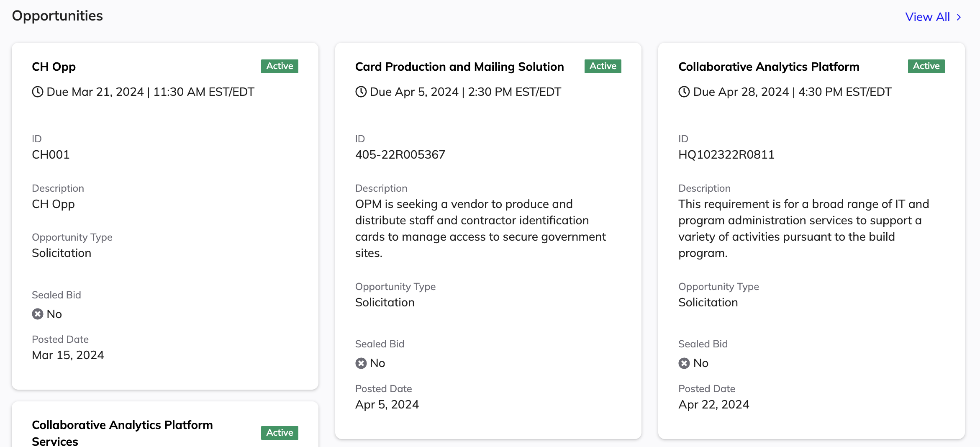
Task: Click the due date Mar 21, 2024 11:30 AM
Action: (150, 92)
